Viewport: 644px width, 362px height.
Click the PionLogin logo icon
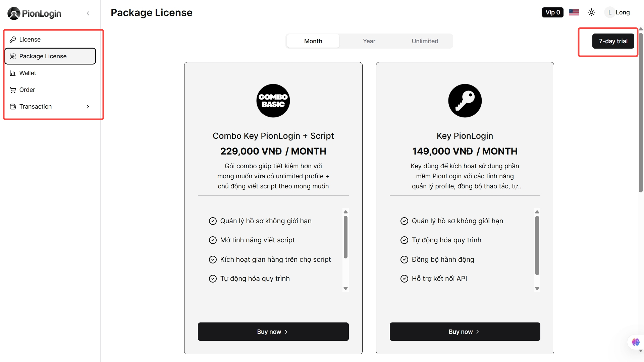[x=14, y=13]
